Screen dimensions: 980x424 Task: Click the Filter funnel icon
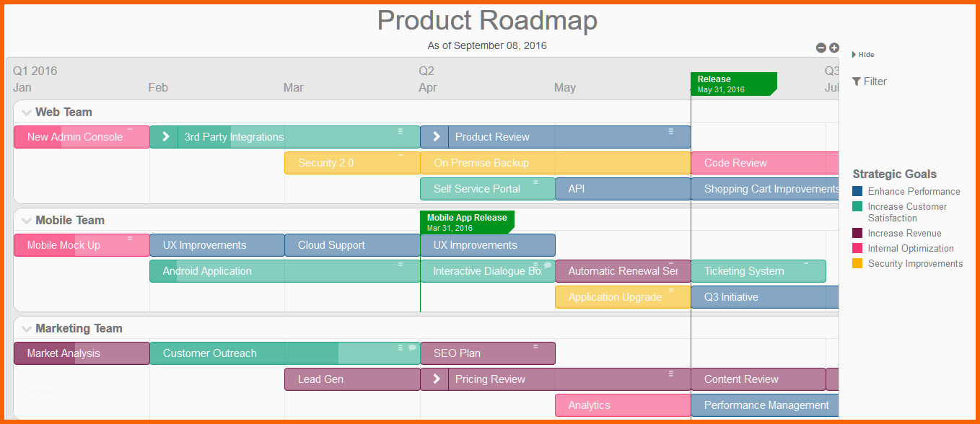coord(857,81)
